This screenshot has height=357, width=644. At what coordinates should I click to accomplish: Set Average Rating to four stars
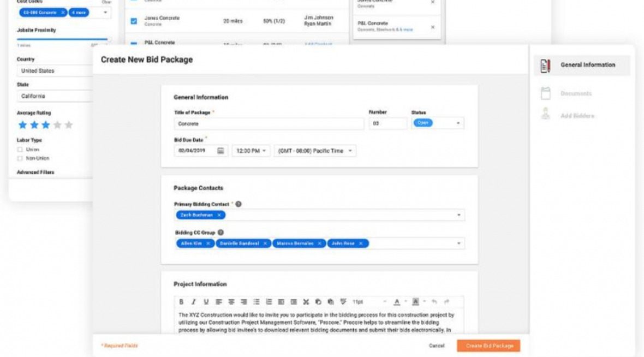pyautogui.click(x=57, y=125)
